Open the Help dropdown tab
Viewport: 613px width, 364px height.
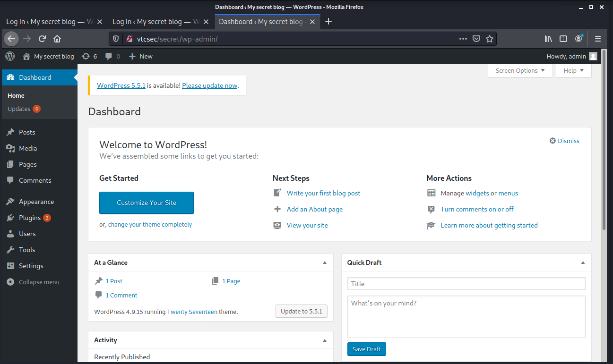tap(574, 70)
